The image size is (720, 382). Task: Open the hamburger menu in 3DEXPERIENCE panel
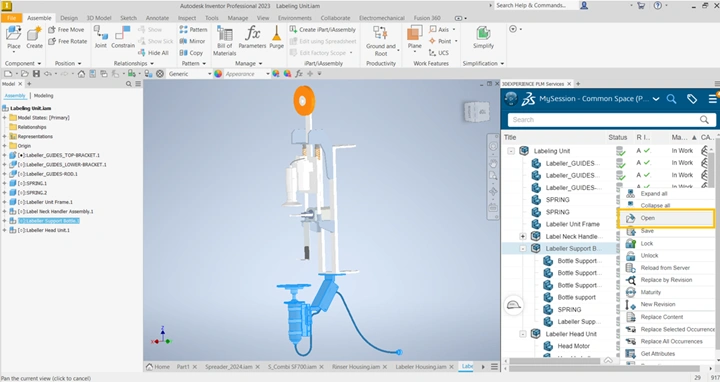(x=712, y=99)
